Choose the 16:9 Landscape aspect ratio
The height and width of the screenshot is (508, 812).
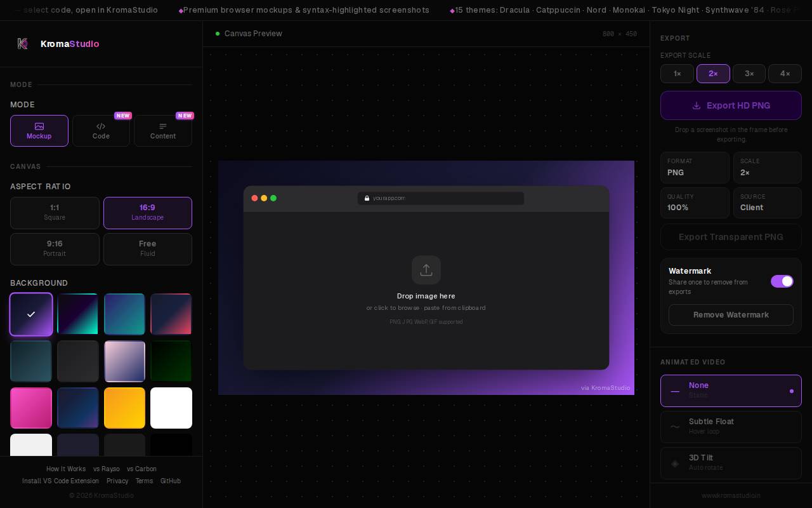click(148, 213)
